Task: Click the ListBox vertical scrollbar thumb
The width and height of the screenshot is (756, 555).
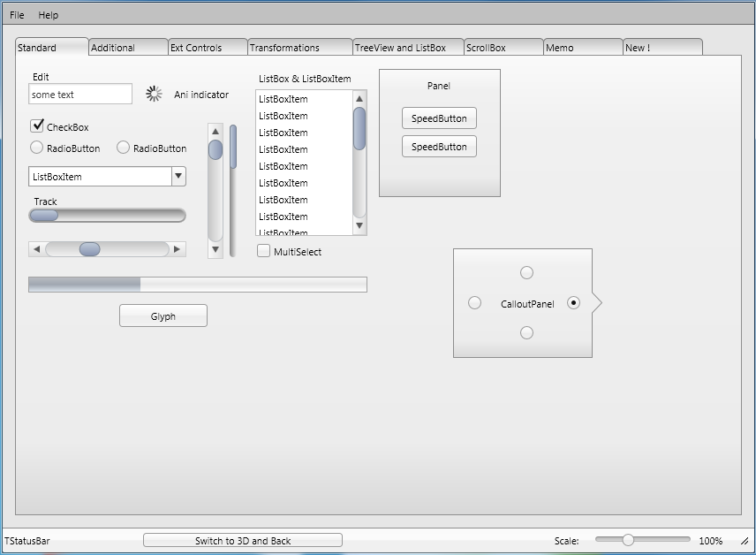Action: click(359, 128)
